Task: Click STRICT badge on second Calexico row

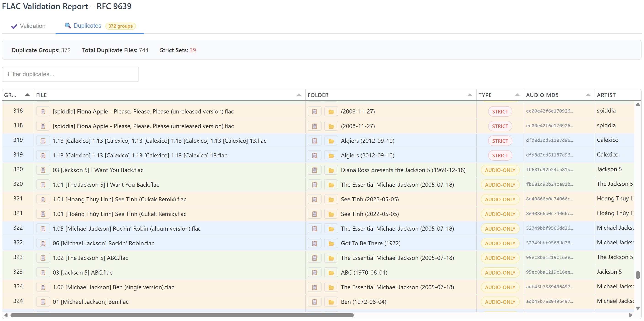Action: pos(500,155)
